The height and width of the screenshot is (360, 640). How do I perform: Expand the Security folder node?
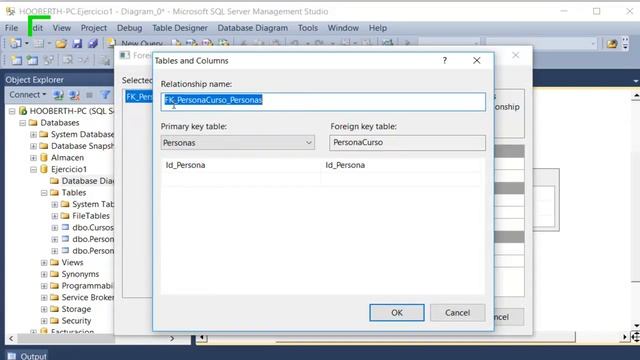(44, 321)
